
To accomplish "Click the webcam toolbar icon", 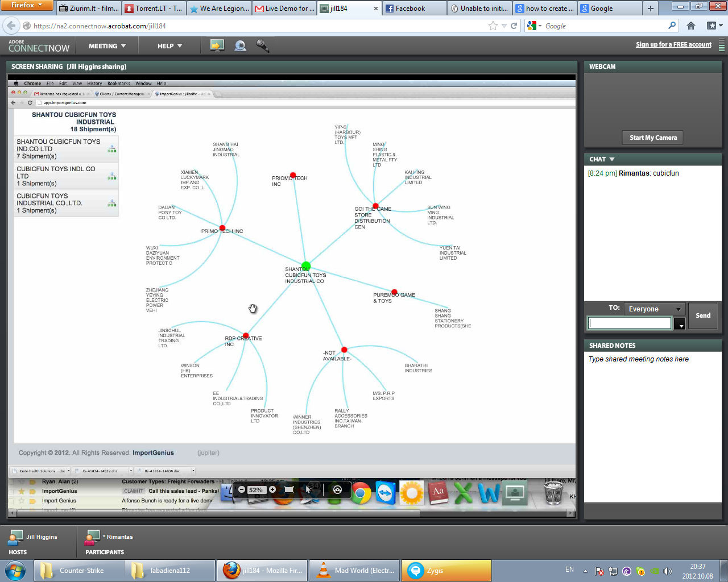I will pos(240,46).
